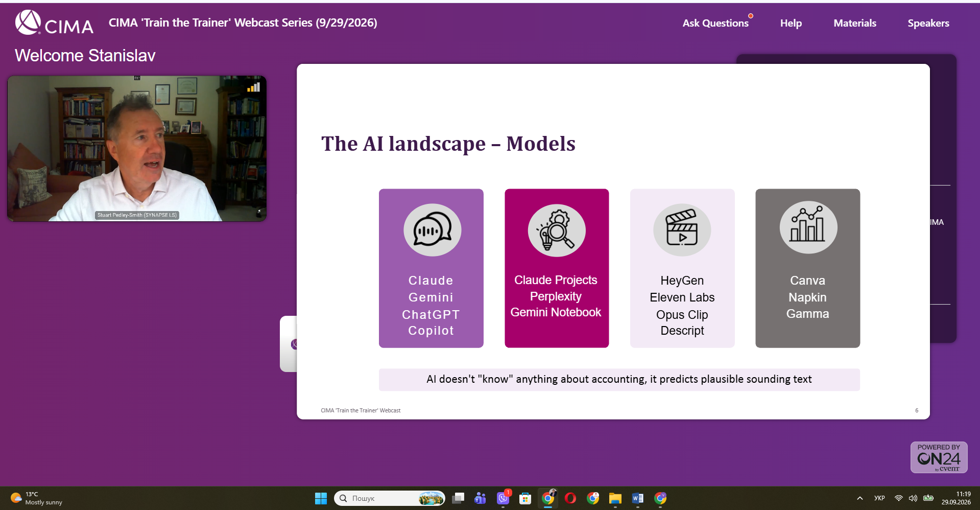
Task: Open the Opera browser taskbar icon
Action: pos(570,498)
